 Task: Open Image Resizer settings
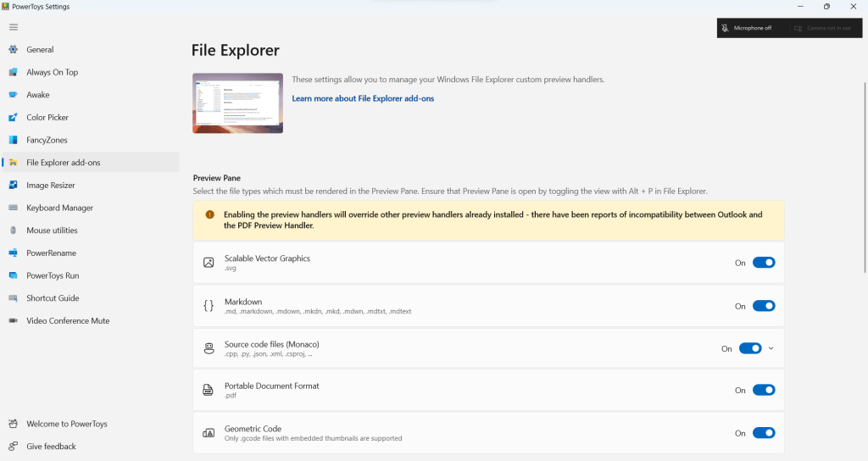pyautogui.click(x=91, y=186)
